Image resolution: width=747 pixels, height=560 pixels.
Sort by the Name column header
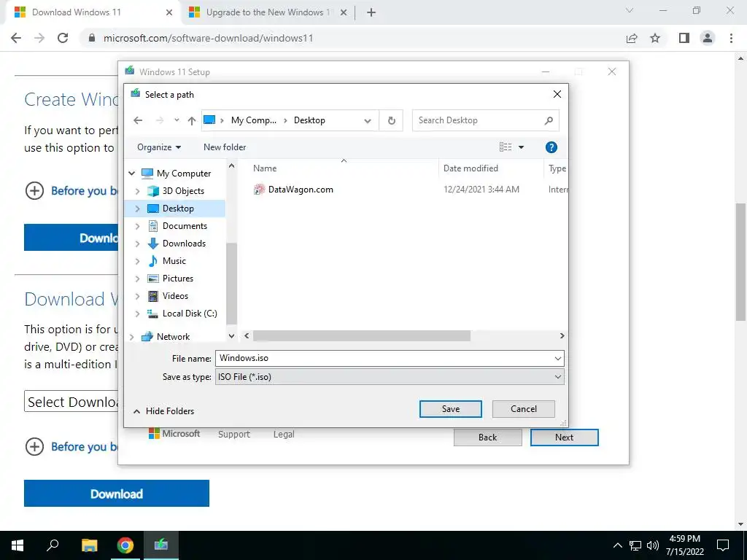[264, 168]
